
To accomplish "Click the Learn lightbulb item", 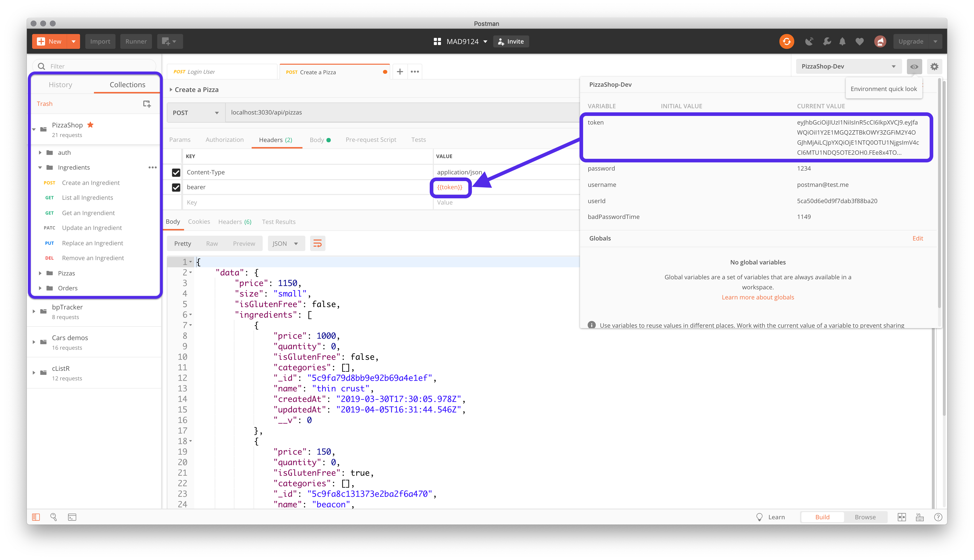I will point(770,517).
